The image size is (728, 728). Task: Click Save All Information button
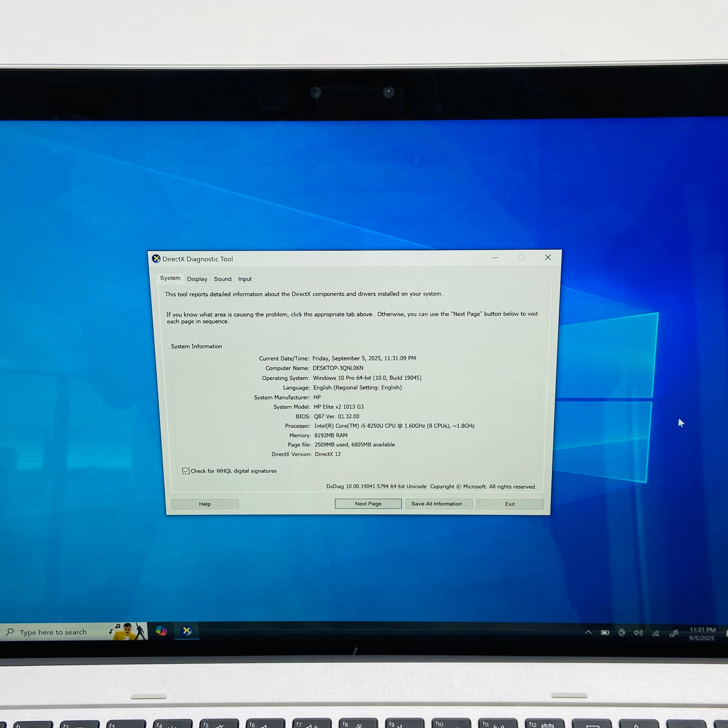coord(439,504)
